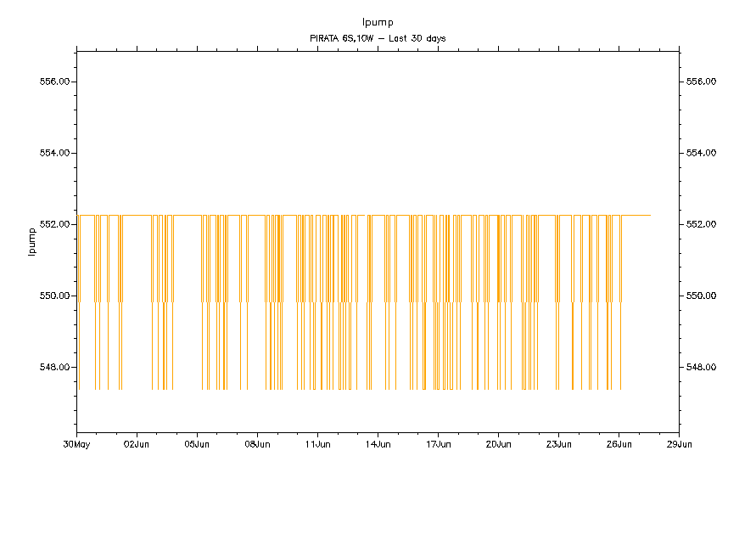Click the 14Jun date label
756x535 pixels.
[378, 443]
